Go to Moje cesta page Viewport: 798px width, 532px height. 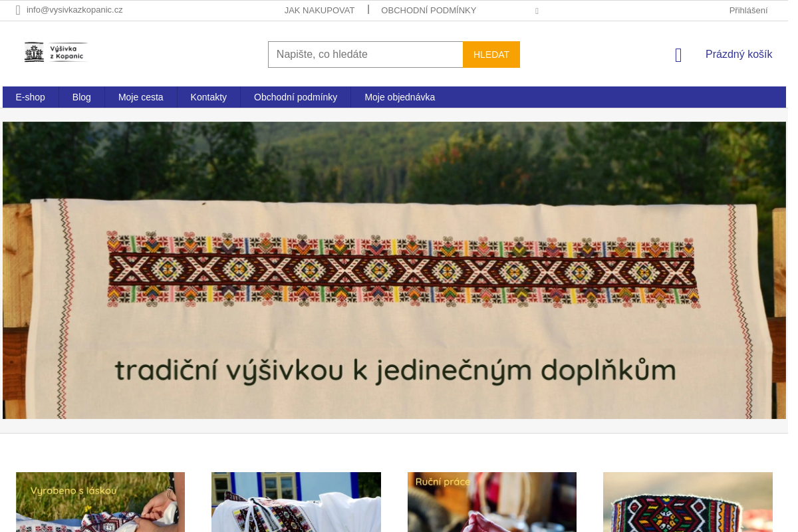141,97
